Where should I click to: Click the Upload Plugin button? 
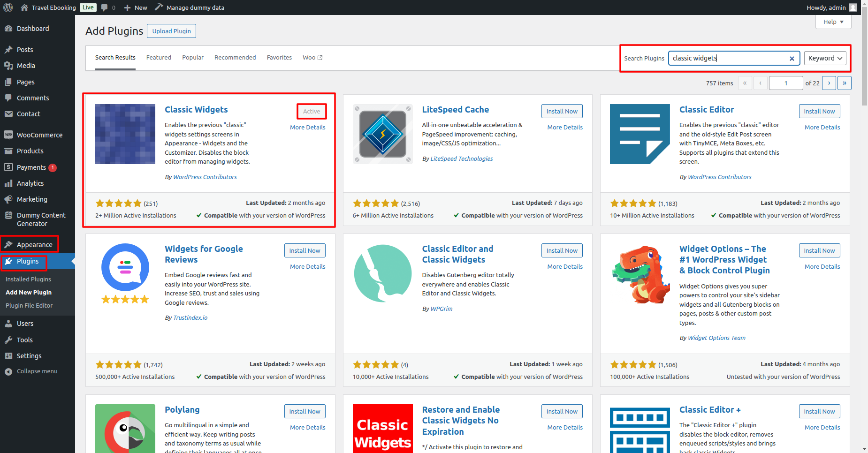171,31
